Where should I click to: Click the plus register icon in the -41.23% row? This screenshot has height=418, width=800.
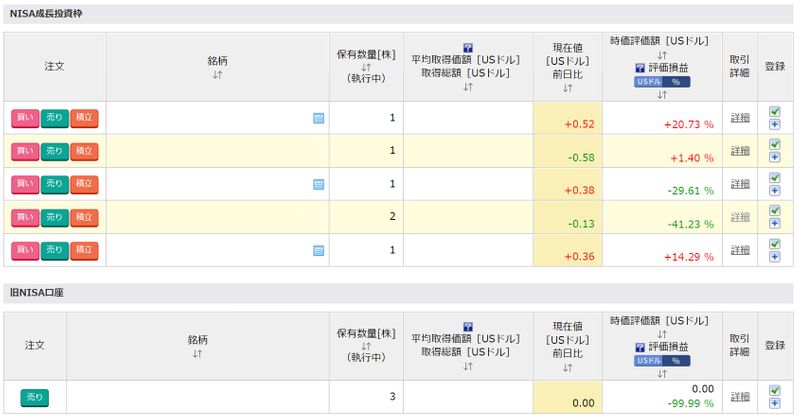pos(774,223)
